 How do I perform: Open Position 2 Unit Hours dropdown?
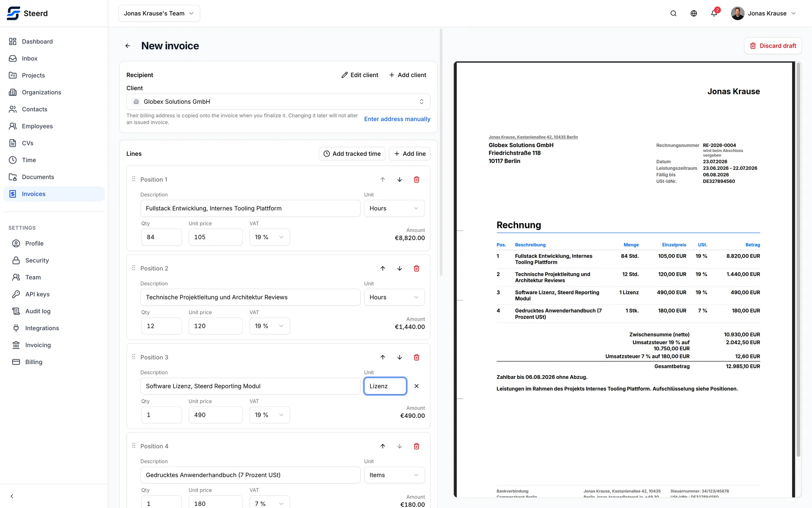(394, 297)
